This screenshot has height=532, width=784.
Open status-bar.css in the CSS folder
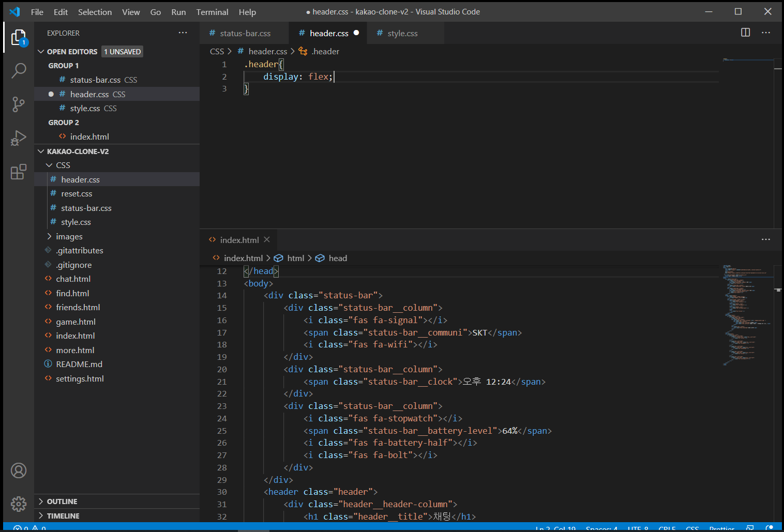click(x=117, y=208)
